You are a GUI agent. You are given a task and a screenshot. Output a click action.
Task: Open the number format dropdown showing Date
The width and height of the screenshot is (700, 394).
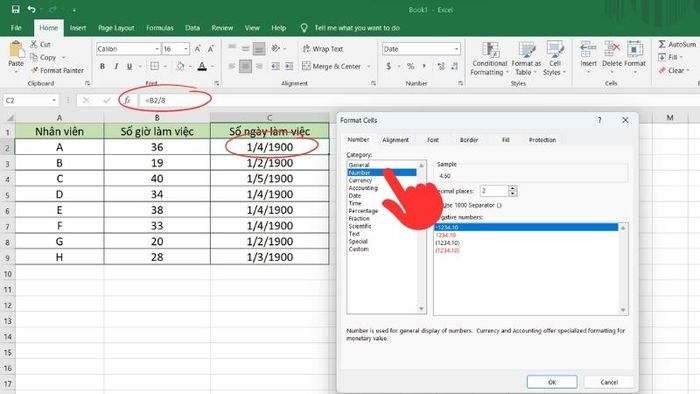pos(456,49)
